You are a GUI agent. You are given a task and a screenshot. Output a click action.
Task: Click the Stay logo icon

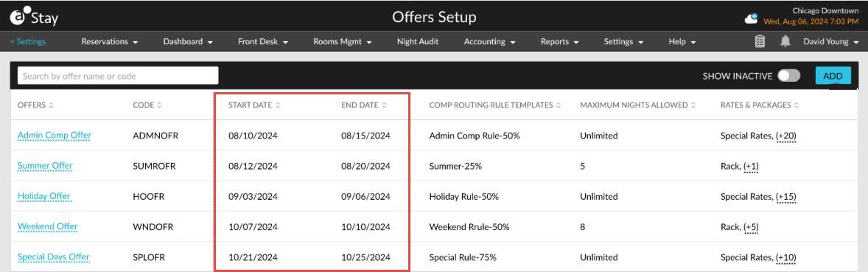tap(18, 18)
